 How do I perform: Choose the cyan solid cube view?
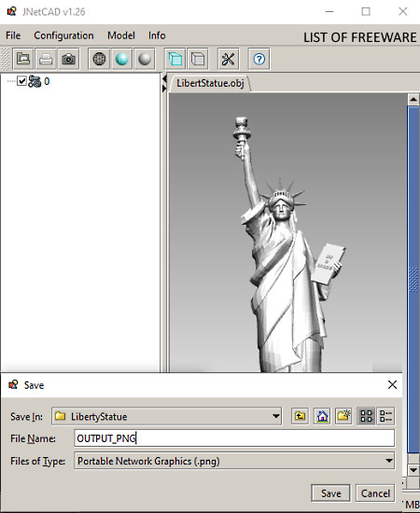click(x=175, y=59)
